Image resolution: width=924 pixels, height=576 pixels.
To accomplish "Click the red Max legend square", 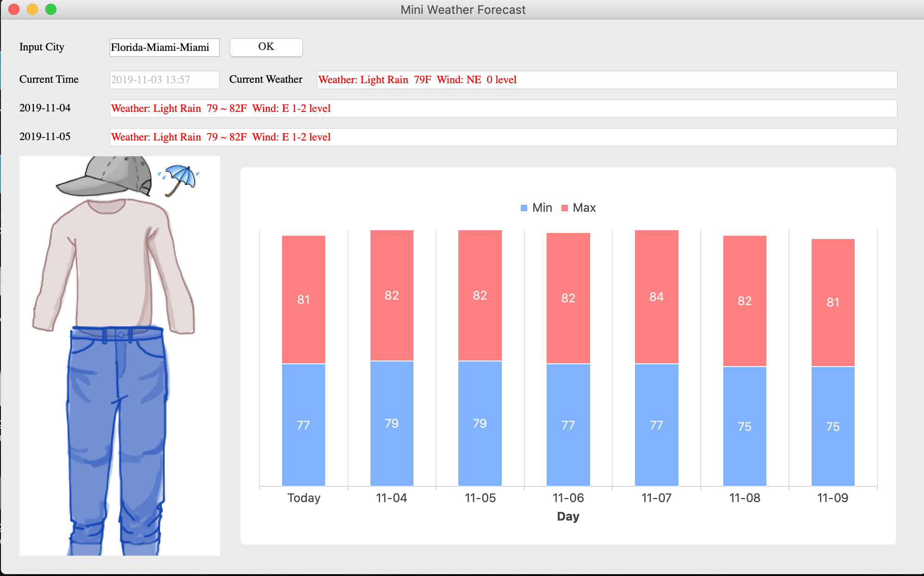I will point(564,208).
